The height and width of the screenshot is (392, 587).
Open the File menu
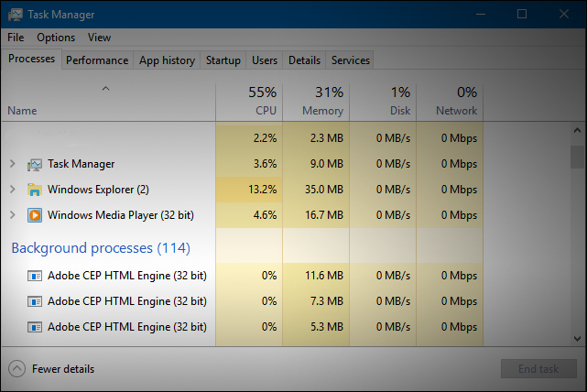tap(16, 38)
